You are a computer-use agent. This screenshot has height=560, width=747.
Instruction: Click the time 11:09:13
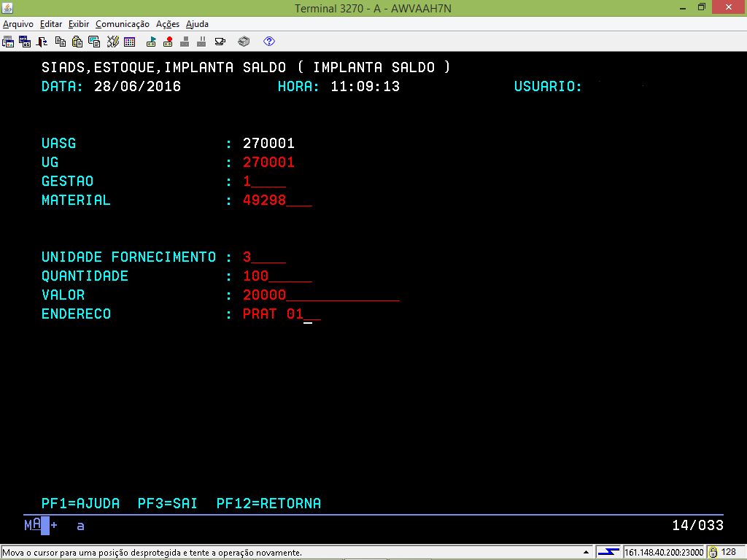pos(365,87)
